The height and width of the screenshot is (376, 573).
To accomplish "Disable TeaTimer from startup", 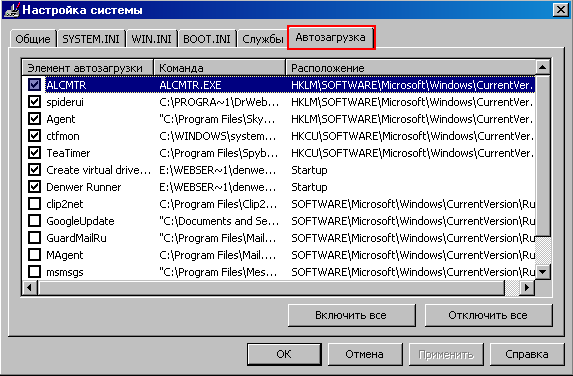I will [34, 153].
